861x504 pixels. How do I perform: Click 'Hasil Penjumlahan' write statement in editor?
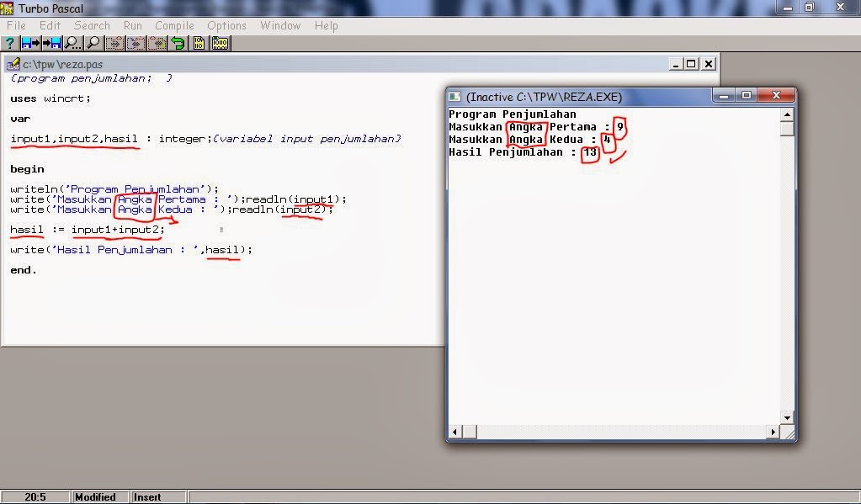click(131, 250)
